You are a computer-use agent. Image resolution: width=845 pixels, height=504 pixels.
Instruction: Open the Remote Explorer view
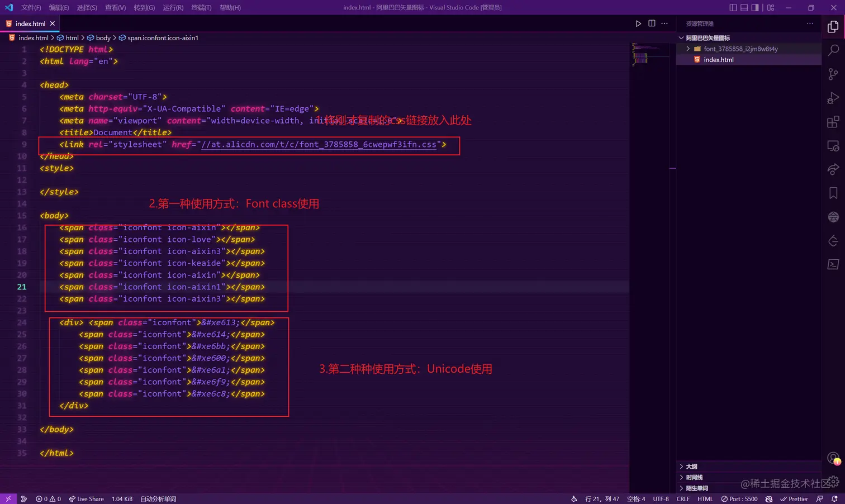click(833, 146)
